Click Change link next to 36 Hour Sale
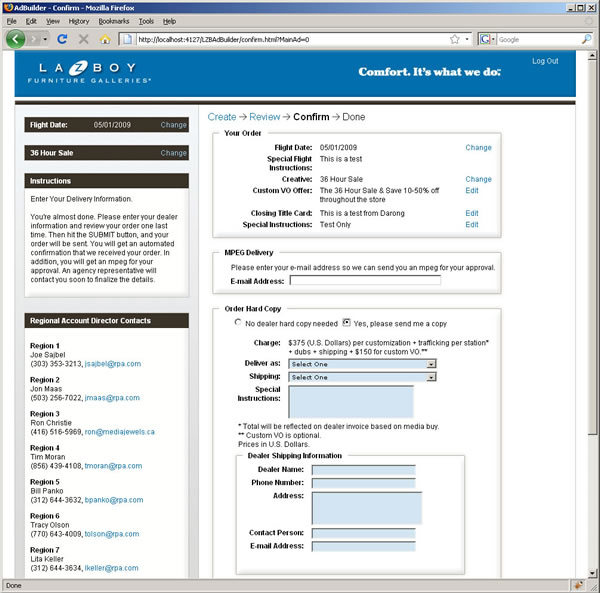Screen dimensions: 600x593 173,153
